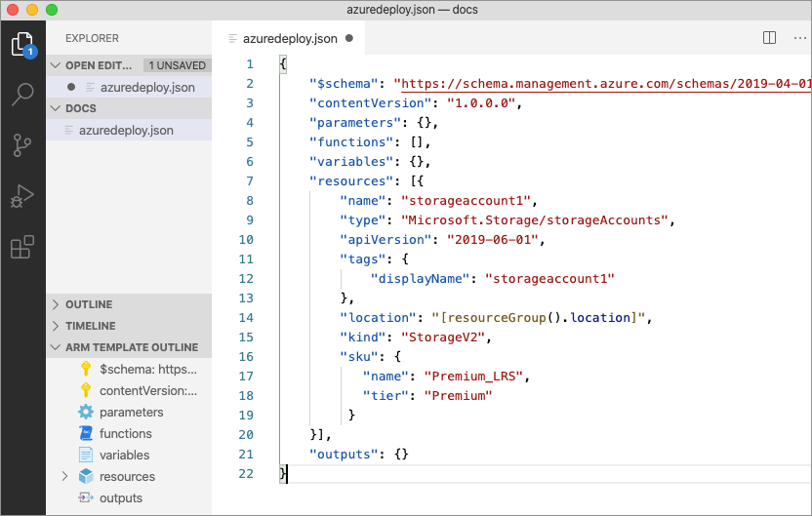Select the azuredeploy.json editor tab

click(x=289, y=39)
